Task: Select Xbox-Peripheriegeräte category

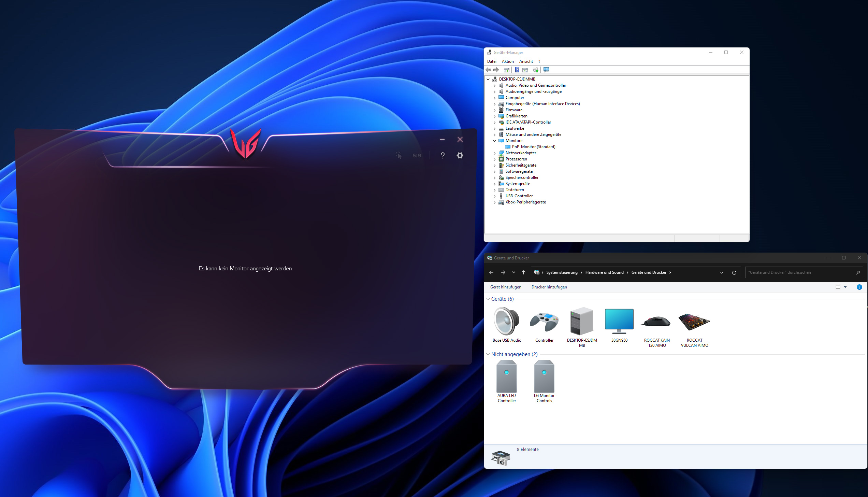Action: tap(525, 202)
